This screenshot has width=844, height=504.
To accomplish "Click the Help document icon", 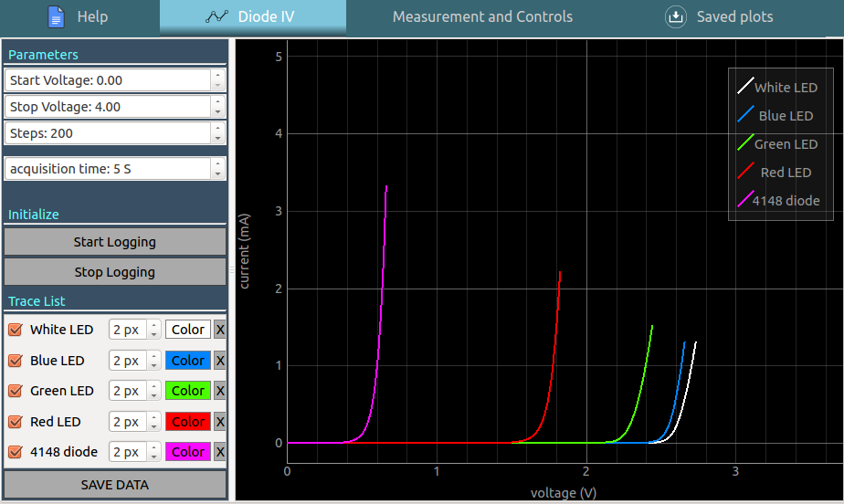I will pos(57,16).
